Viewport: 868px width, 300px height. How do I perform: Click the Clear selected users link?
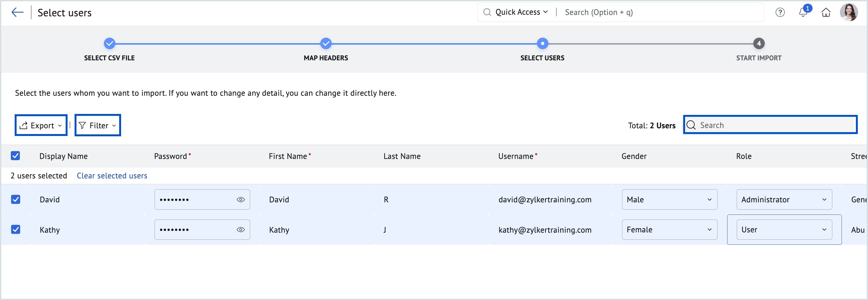tap(112, 176)
